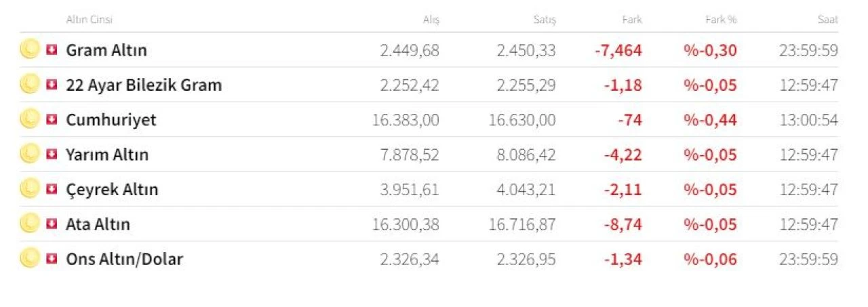The width and height of the screenshot is (868, 307).
Task: Click the Saat column header
Action: pos(827,20)
